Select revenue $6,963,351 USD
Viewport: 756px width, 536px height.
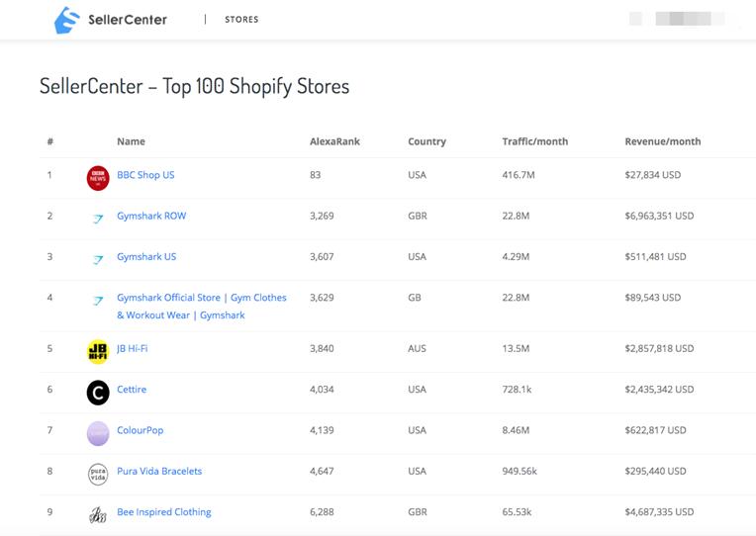tap(659, 216)
